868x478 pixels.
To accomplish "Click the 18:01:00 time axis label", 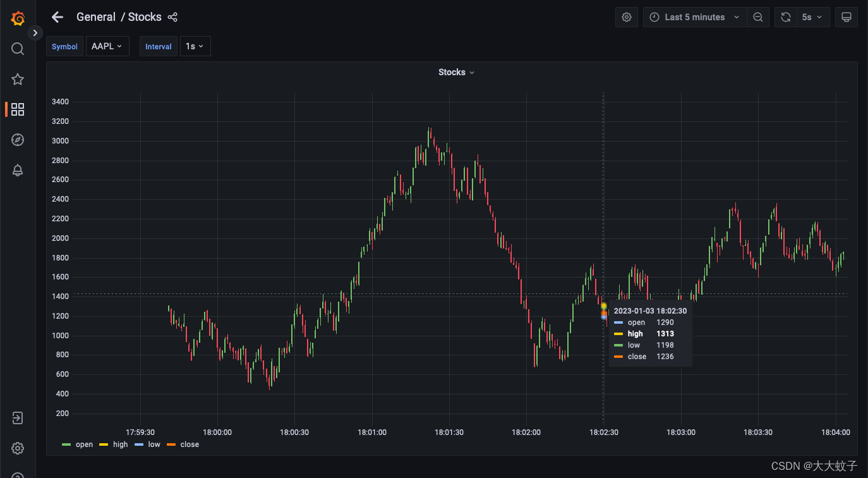I will tap(371, 432).
